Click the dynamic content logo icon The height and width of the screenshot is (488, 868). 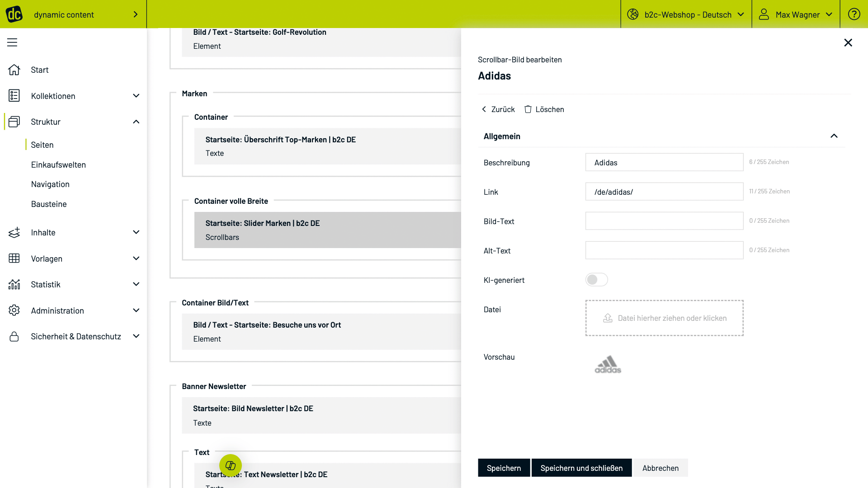point(14,14)
